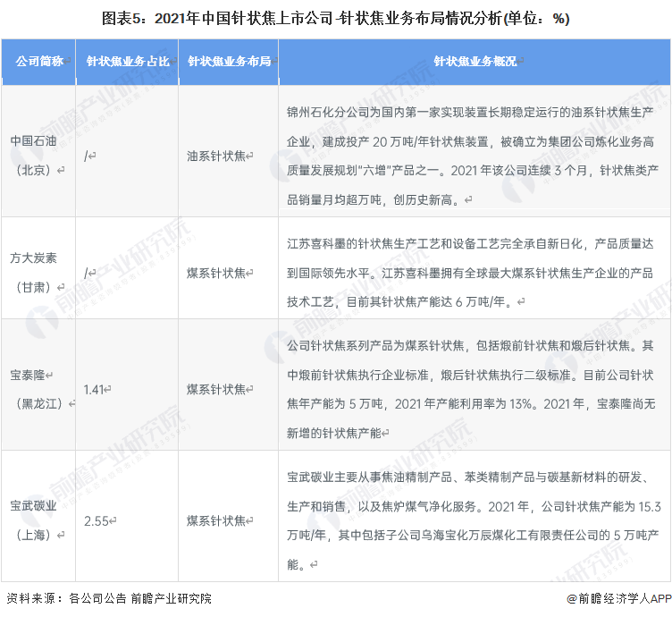This screenshot has height=617, width=672.
Task: Click the overview text starting '公司针状焦系列产品'
Action: point(471,389)
